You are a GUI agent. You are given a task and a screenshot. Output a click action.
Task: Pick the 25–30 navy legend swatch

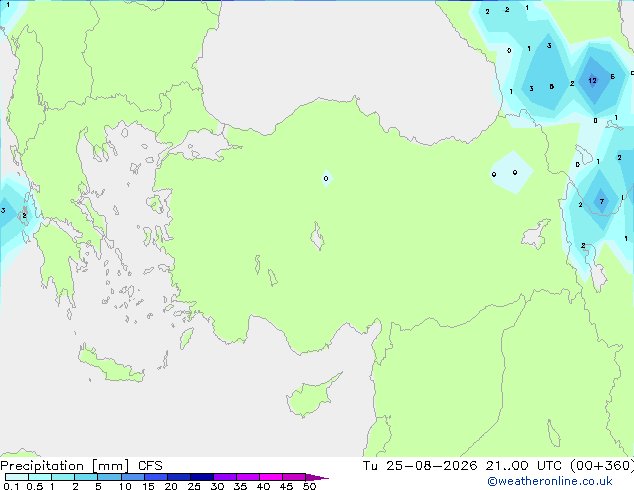pos(202,477)
